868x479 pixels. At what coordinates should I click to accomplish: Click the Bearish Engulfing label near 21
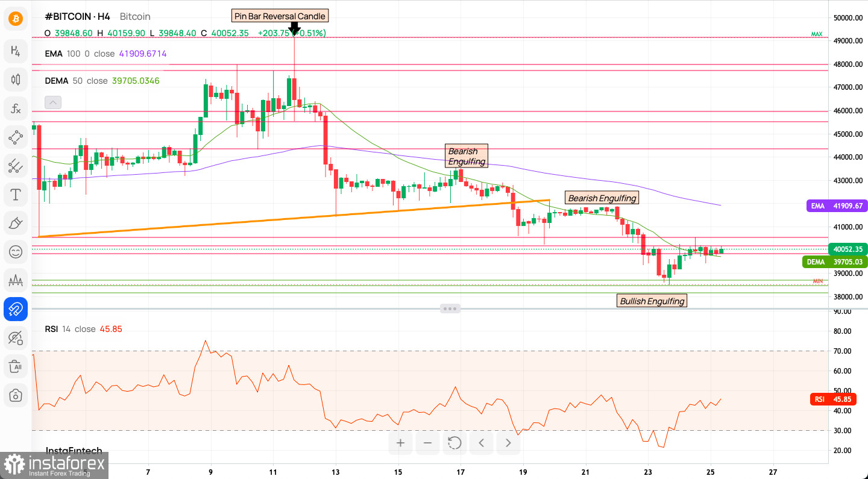[602, 198]
